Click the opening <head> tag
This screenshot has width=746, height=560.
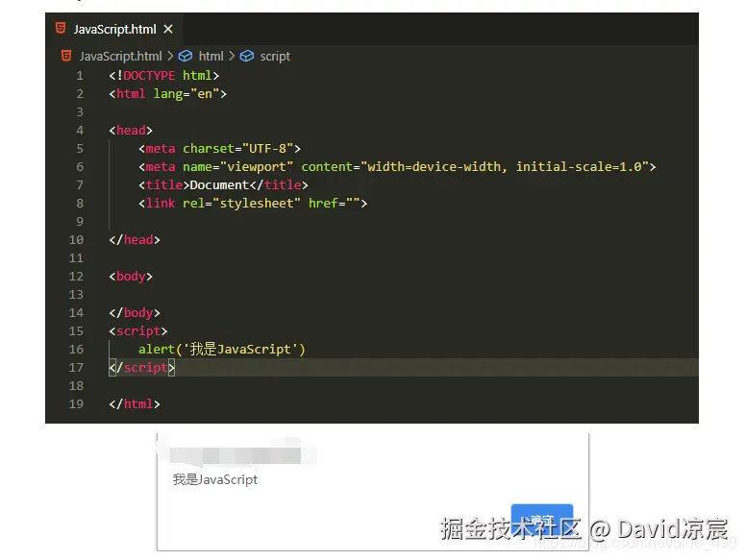tap(131, 131)
